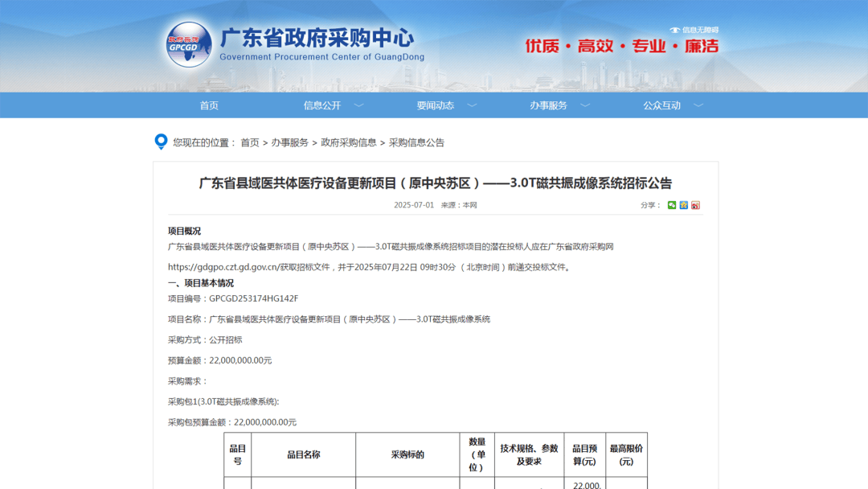Follow the 首页 breadcrumb link
868x489 pixels.
250,142
